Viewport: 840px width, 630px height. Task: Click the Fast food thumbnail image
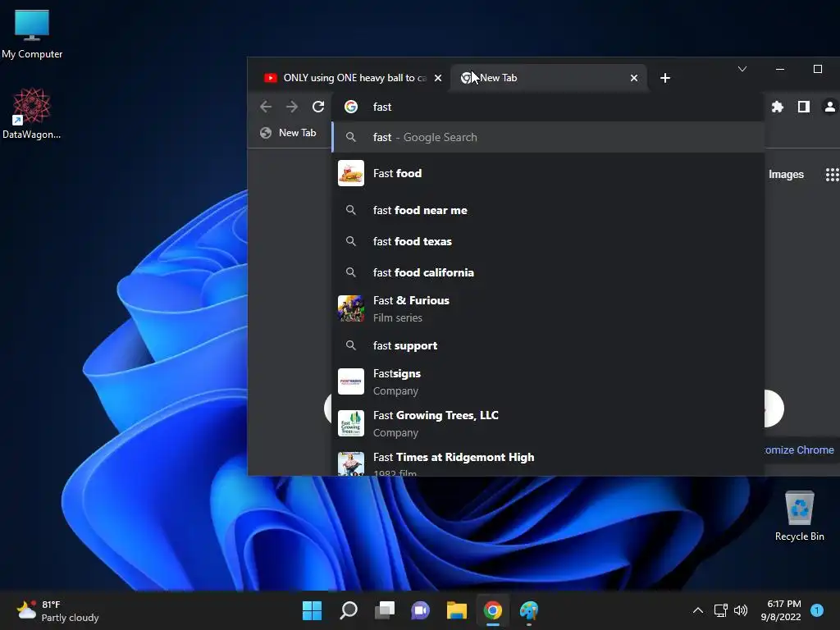click(351, 173)
